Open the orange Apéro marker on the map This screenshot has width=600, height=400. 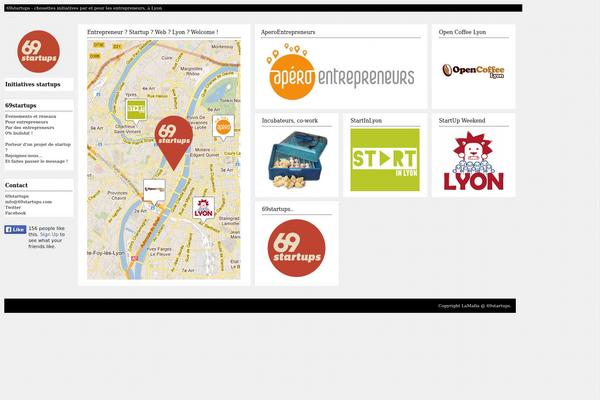pos(223,128)
